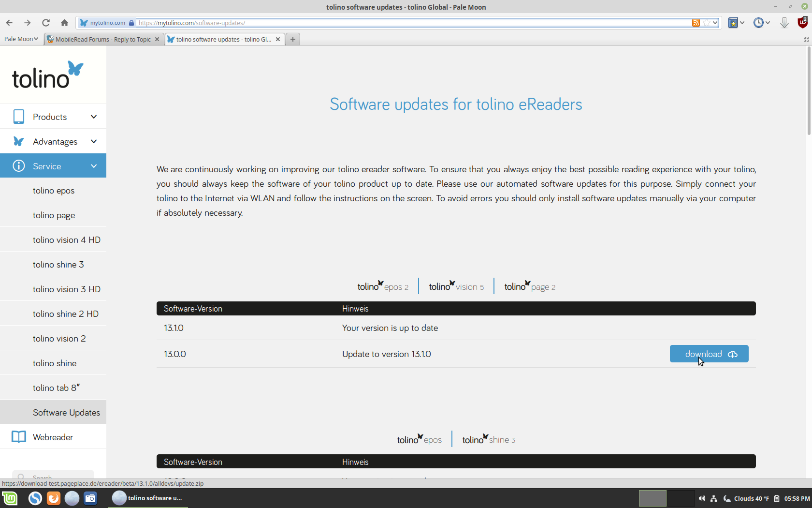
Task: Open the tolino vision 4 HD link
Action: (67, 240)
